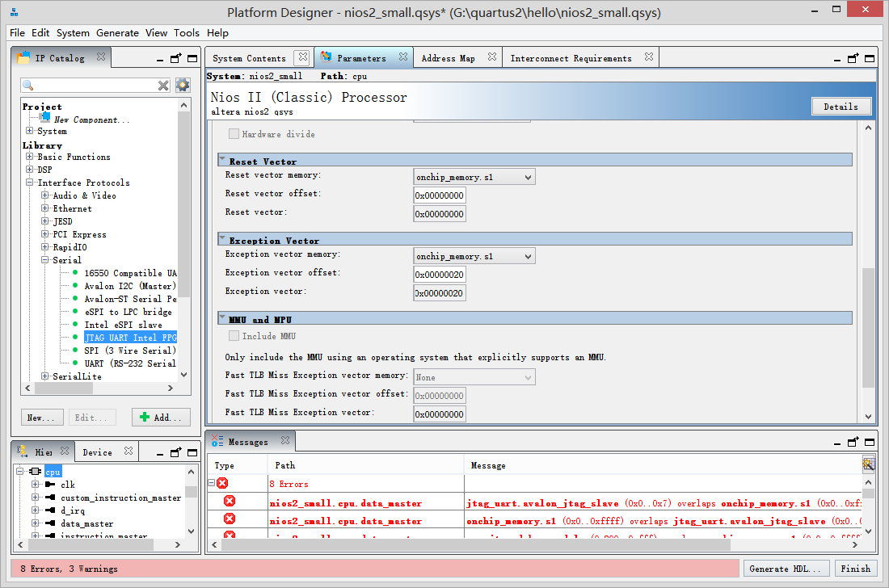889x588 pixels.
Task: Close the IP Catalog tab
Action: point(101,57)
